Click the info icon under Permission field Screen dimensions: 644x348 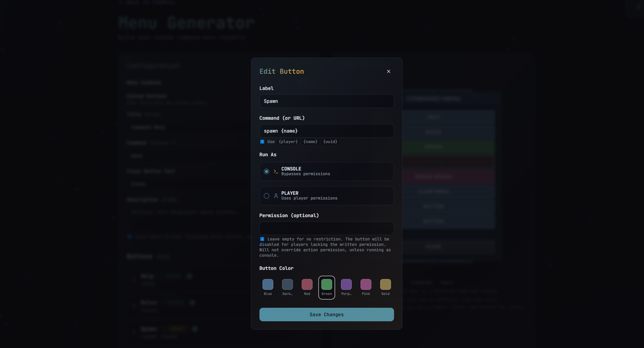click(x=262, y=239)
